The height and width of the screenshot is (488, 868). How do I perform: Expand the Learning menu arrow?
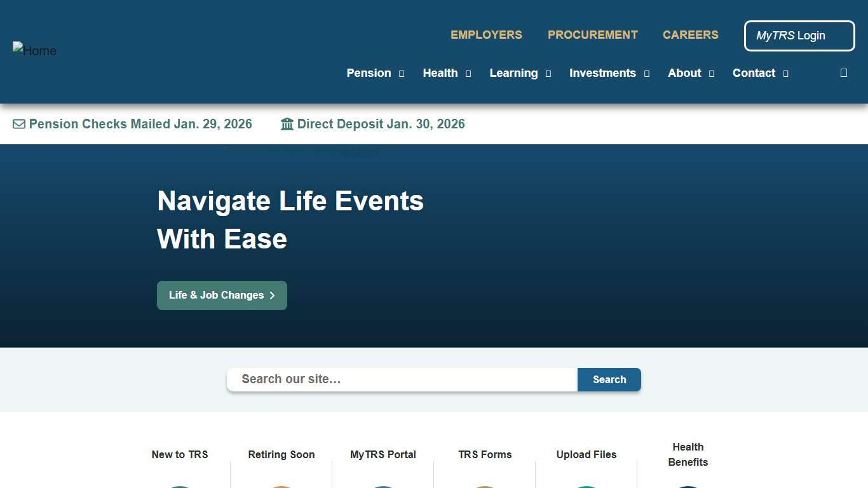(x=548, y=74)
